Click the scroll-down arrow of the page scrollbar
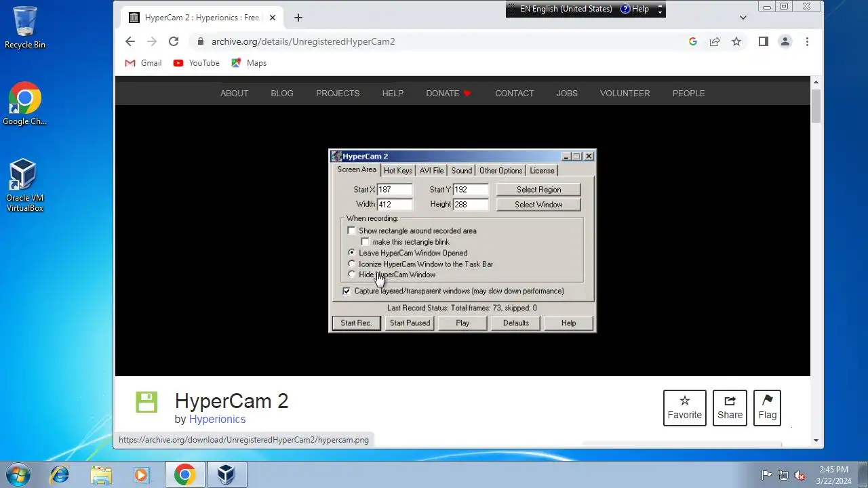The height and width of the screenshot is (488, 868). pos(816,441)
